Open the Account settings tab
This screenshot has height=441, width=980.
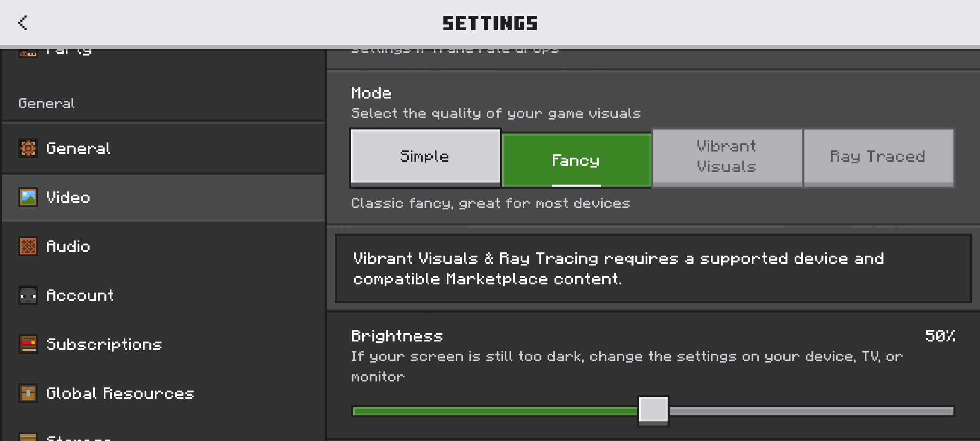(x=163, y=295)
